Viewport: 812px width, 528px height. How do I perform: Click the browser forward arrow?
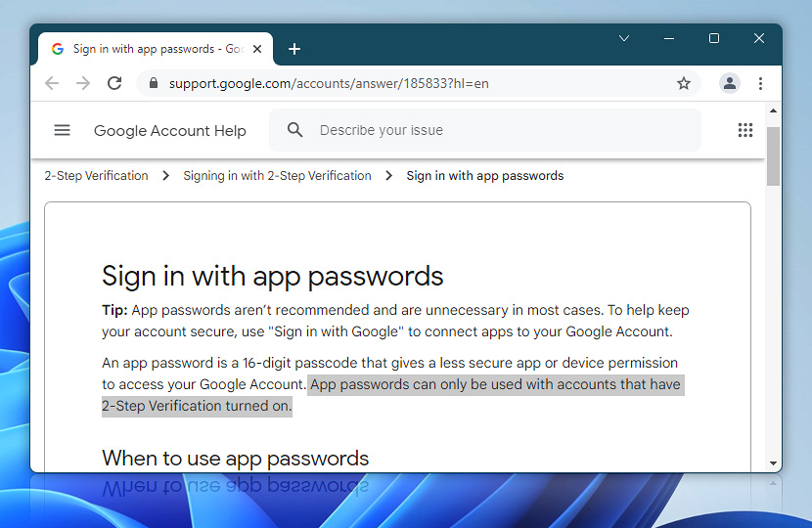[x=83, y=83]
